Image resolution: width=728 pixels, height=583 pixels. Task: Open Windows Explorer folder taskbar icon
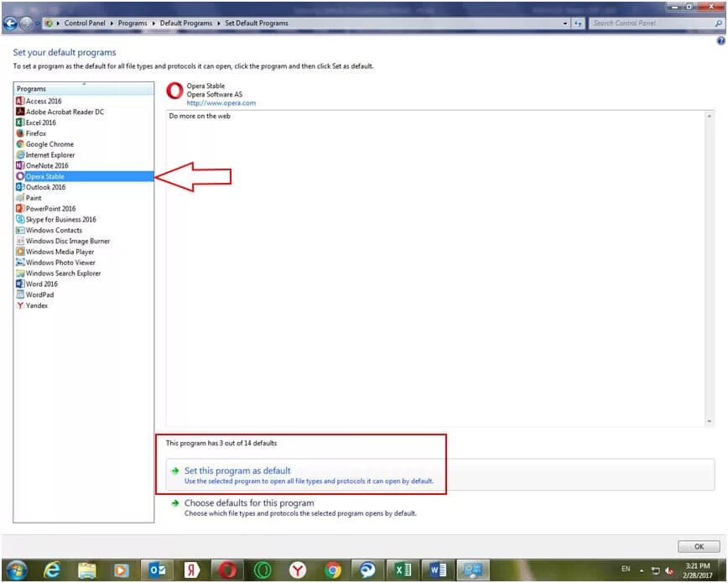pos(87,570)
